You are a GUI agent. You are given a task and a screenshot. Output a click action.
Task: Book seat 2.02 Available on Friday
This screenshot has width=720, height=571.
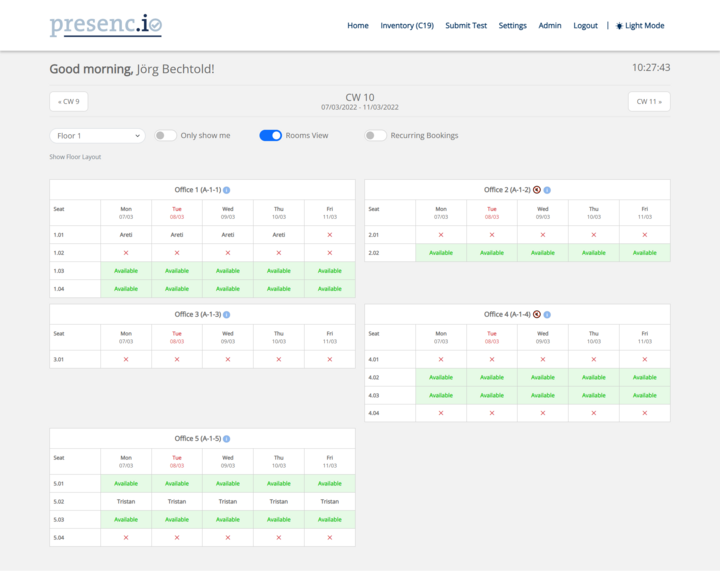pos(645,253)
